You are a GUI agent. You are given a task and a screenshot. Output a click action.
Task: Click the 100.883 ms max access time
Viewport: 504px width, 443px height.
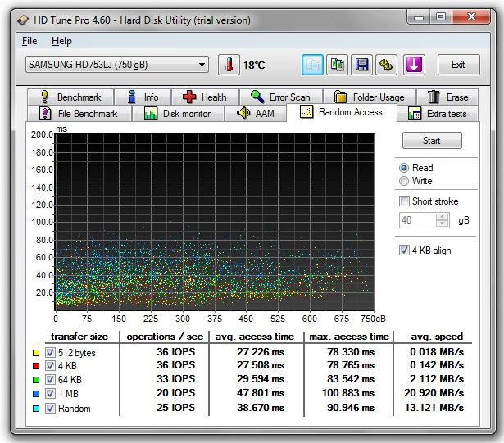pyautogui.click(x=348, y=393)
